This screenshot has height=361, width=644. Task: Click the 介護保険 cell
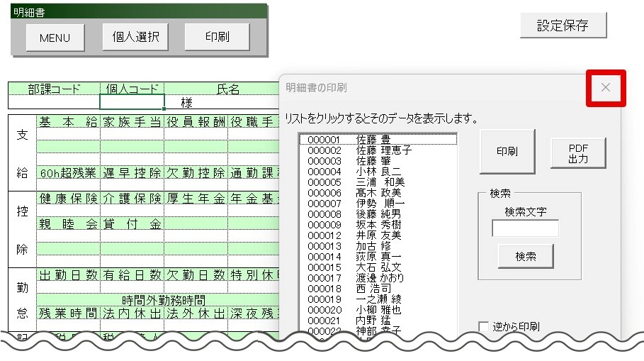click(x=132, y=199)
